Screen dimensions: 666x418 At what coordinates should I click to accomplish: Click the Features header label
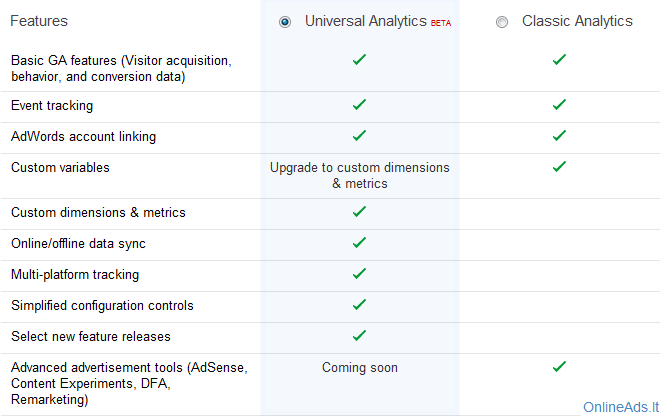[39, 21]
